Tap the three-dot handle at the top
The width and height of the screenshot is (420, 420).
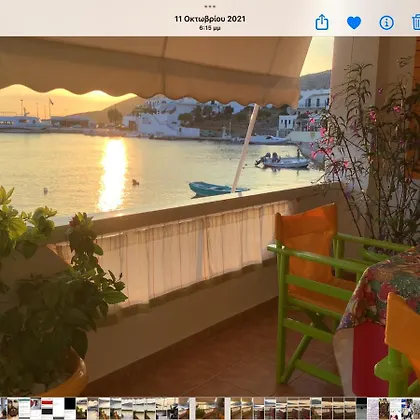[x=210, y=6]
